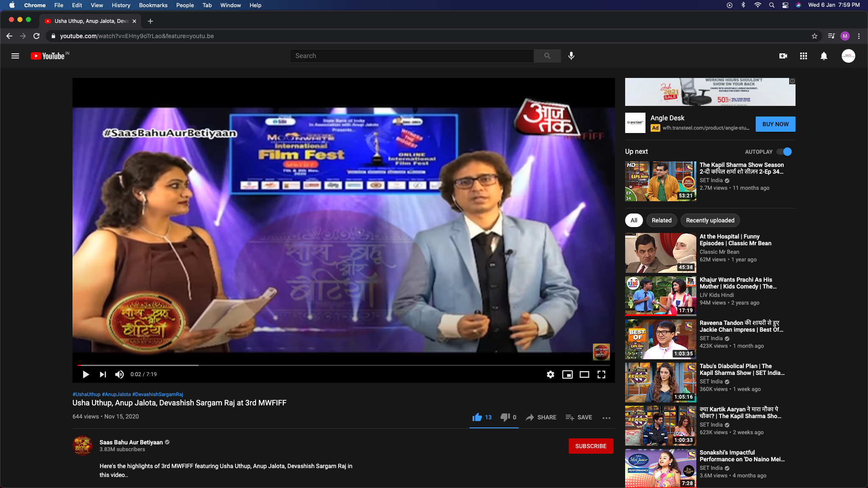Open player settings gear
868x488 pixels.
pos(551,374)
